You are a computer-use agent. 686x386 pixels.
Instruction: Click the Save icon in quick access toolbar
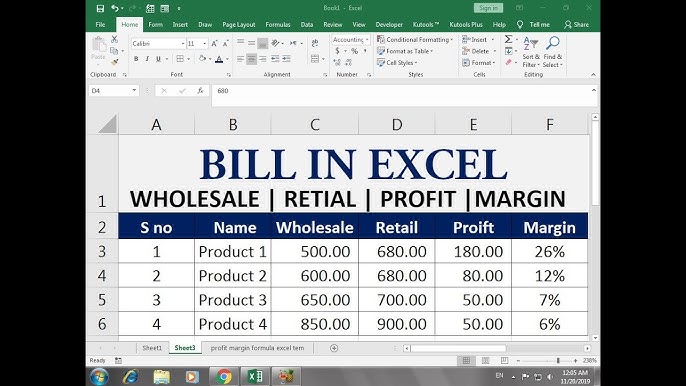[x=100, y=8]
